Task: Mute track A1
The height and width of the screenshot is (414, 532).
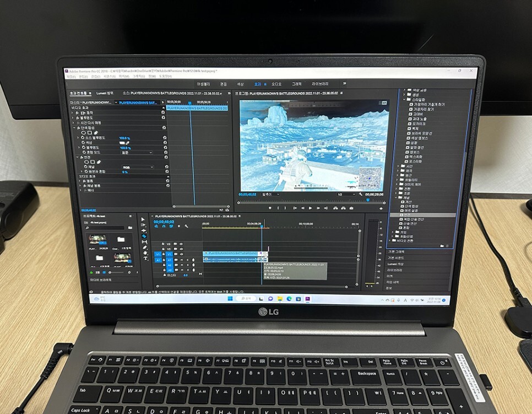Action: click(182, 260)
